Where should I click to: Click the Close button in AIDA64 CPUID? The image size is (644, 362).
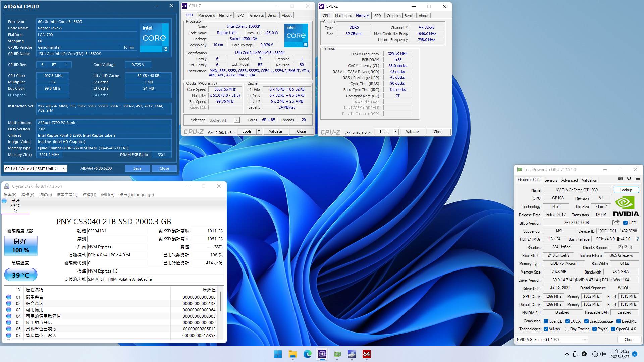pos(164,168)
